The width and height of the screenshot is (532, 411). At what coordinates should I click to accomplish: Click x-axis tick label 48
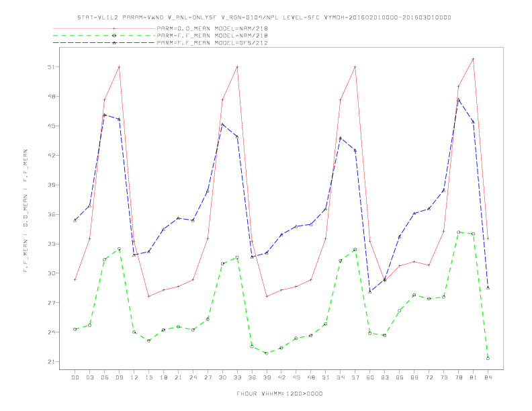[311, 377]
